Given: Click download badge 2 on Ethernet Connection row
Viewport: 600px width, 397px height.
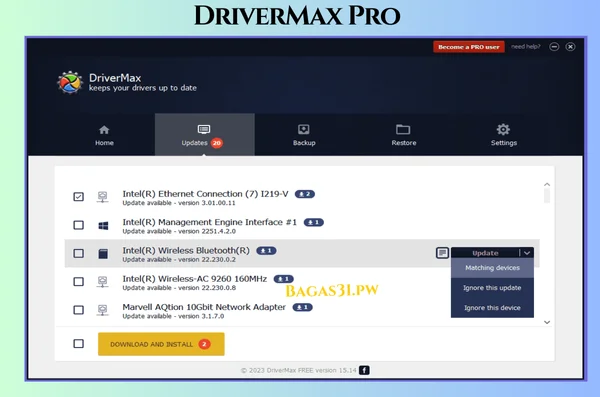Looking at the screenshot, I should [305, 194].
